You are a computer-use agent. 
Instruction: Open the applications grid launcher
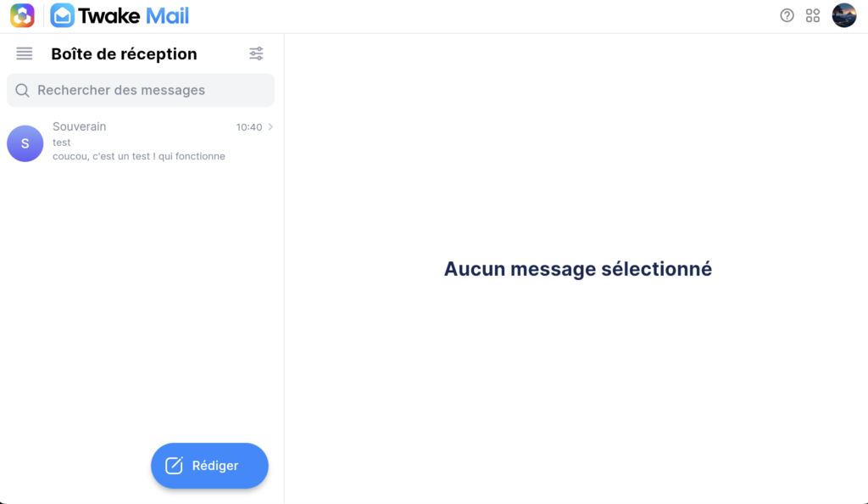pos(812,15)
